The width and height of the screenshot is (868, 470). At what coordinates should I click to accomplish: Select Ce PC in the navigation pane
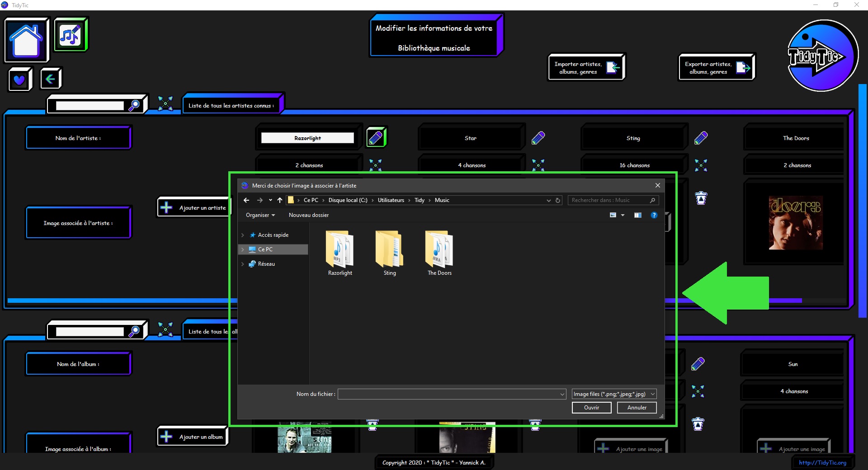265,249
